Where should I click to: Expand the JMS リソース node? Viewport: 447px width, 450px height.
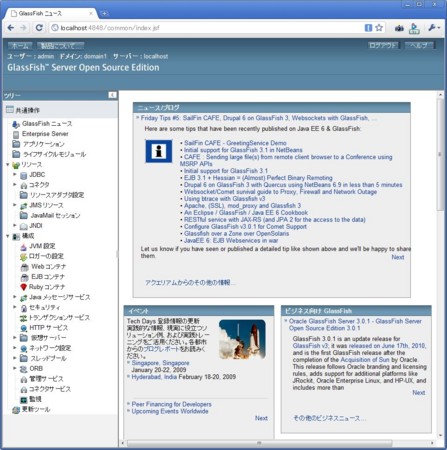coord(15,205)
